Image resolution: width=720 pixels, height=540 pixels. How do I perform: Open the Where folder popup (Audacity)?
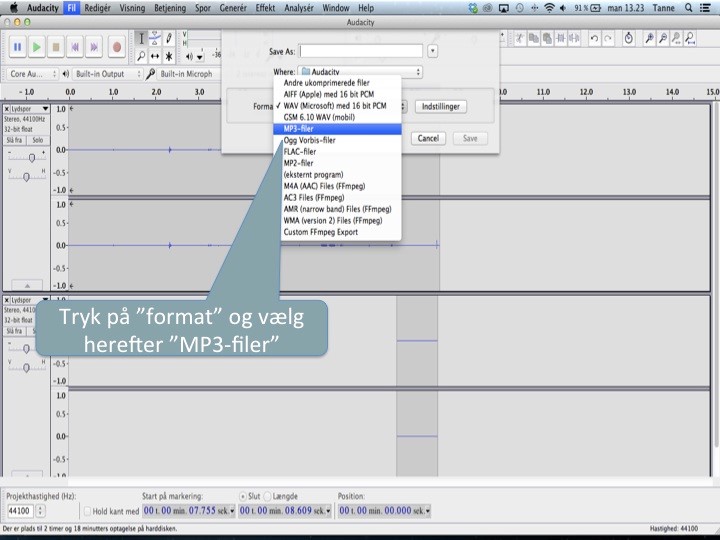360,72
